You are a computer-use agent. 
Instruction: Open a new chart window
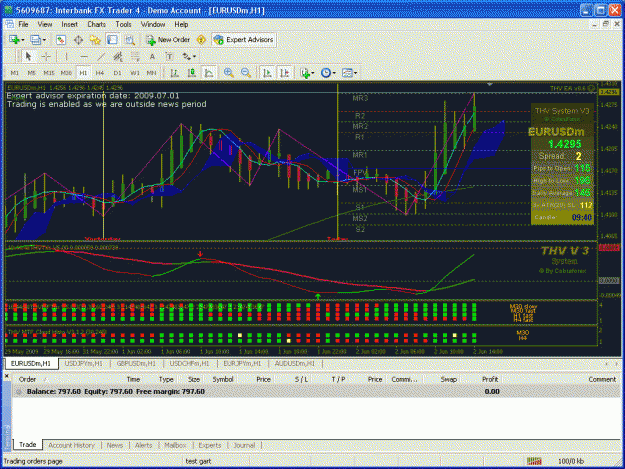(x=14, y=40)
